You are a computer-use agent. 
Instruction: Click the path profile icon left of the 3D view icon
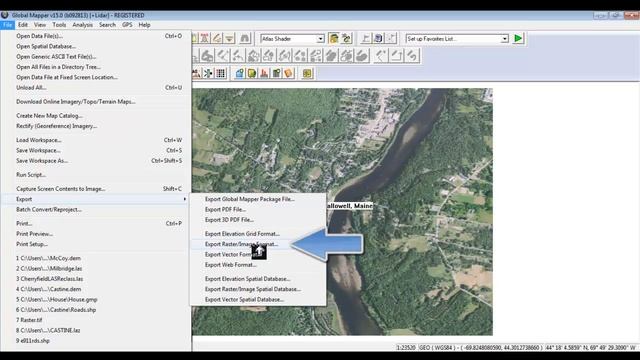tap(366, 38)
